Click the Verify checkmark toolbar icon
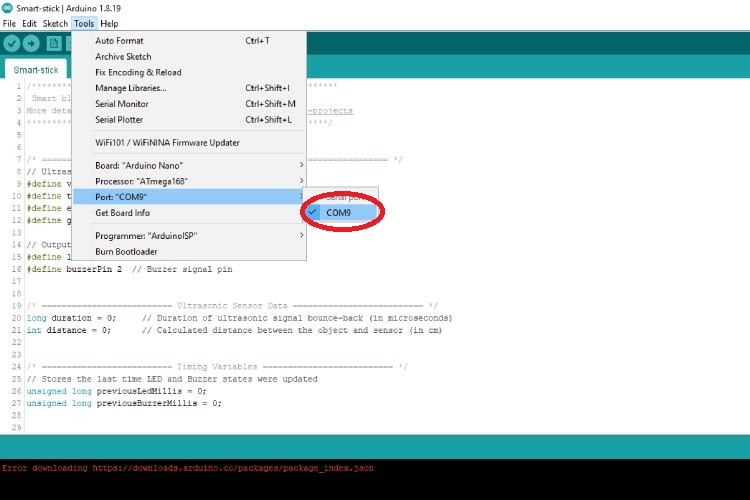 point(11,44)
